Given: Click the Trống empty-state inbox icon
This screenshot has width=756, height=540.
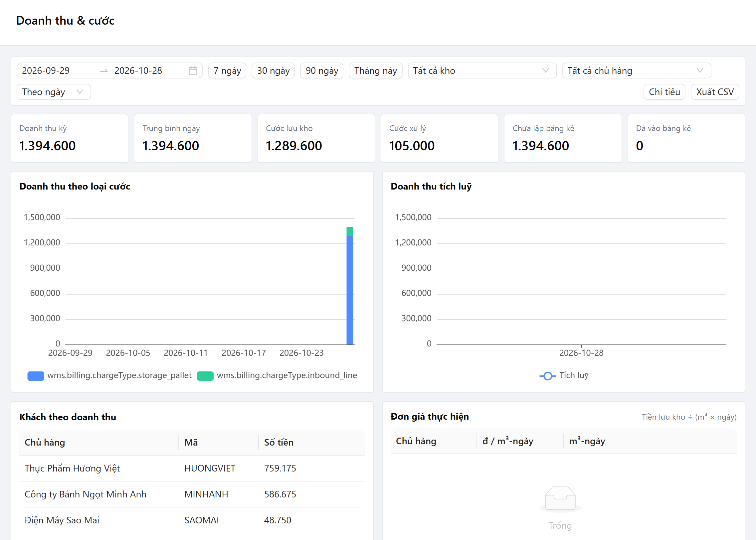Looking at the screenshot, I should pos(560,499).
